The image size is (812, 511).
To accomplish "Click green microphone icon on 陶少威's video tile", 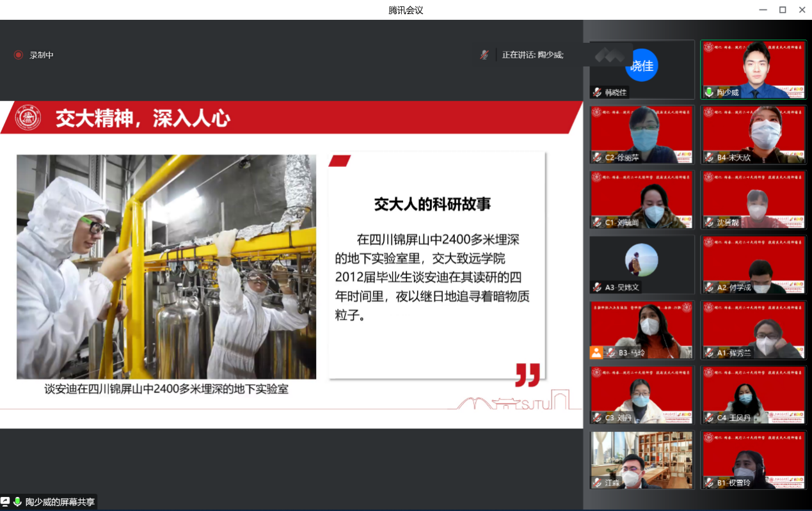I will pyautogui.click(x=709, y=92).
